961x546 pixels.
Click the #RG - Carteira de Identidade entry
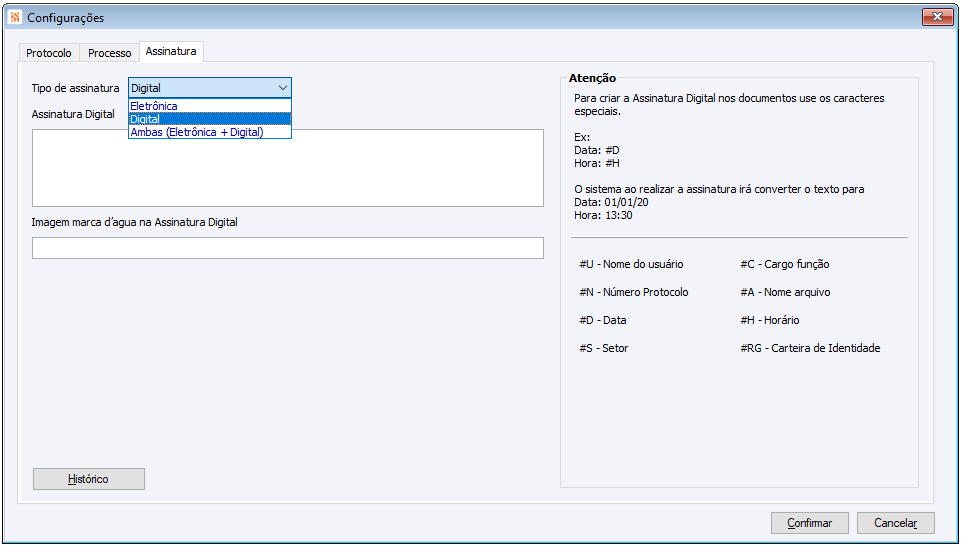point(810,348)
